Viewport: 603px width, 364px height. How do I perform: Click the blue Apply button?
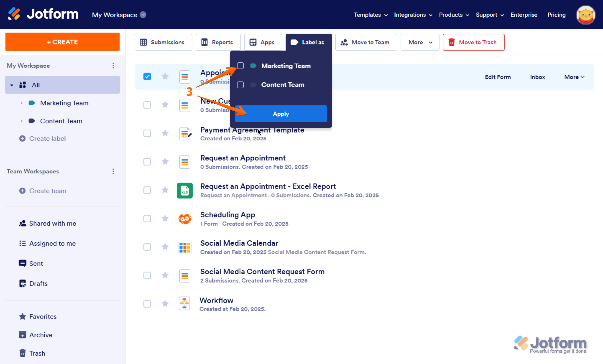point(281,114)
